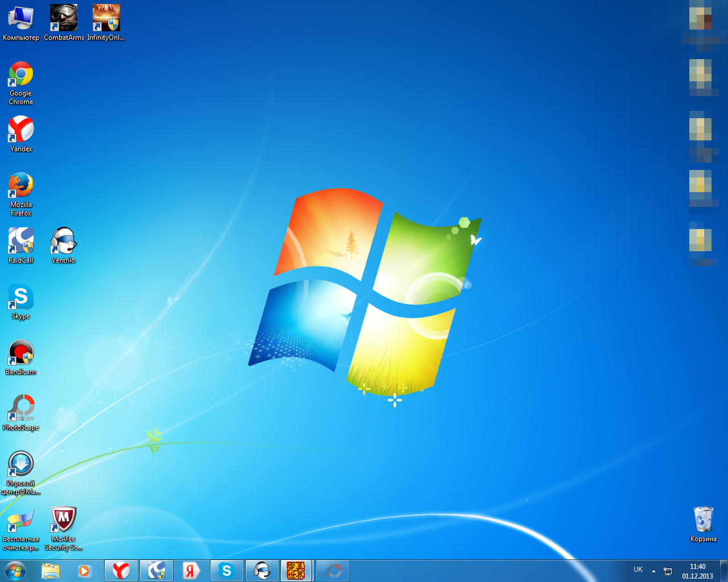The height and width of the screenshot is (582, 728).
Task: Select the Корзина recycle bin icon
Action: coord(703,519)
